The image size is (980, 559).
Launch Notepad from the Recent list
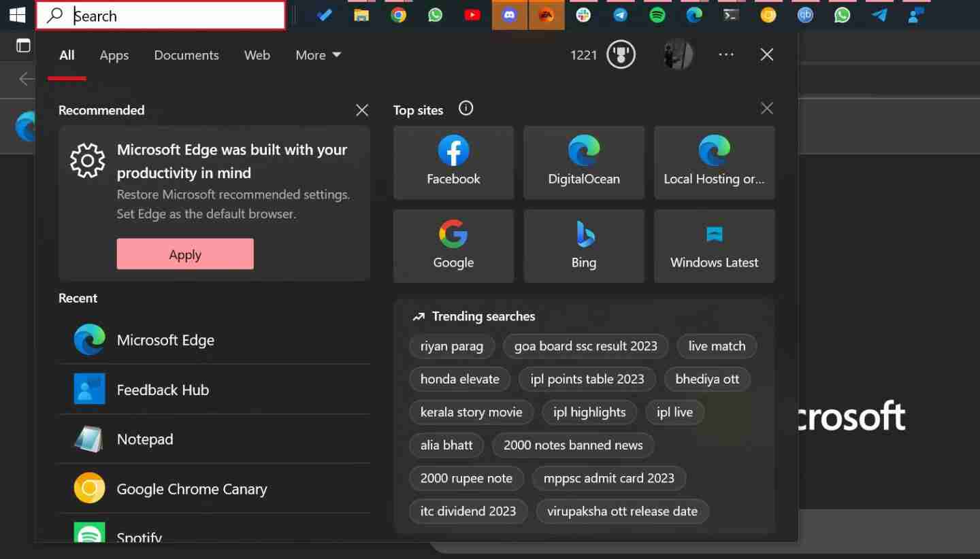click(144, 439)
